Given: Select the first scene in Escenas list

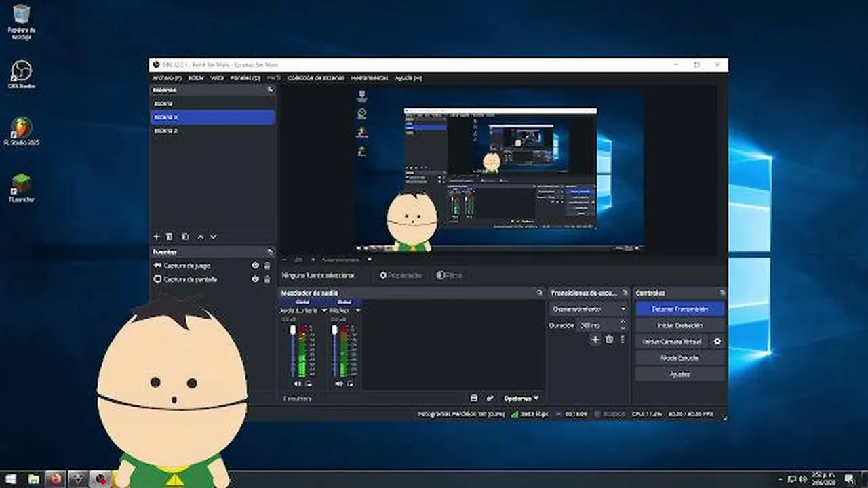Looking at the screenshot, I should 212,104.
